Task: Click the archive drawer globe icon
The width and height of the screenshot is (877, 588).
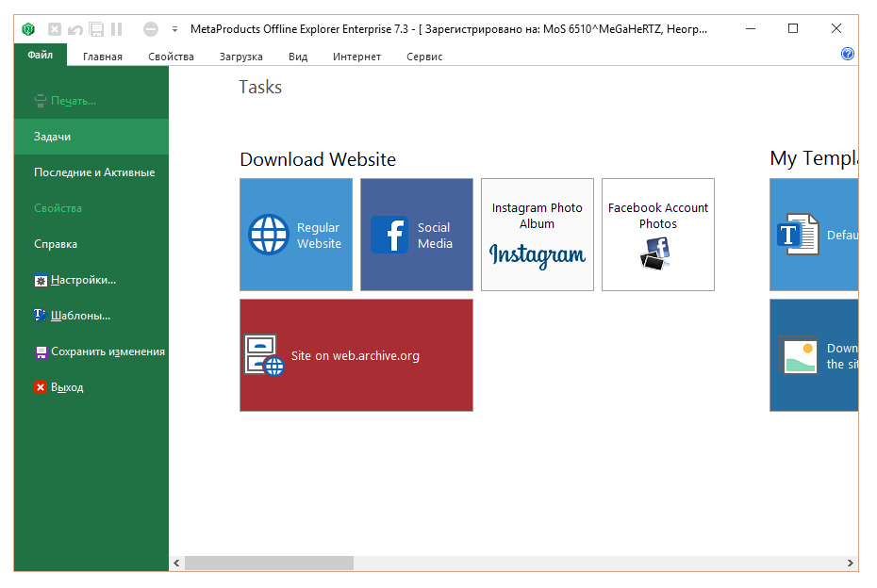Action: coord(264,355)
